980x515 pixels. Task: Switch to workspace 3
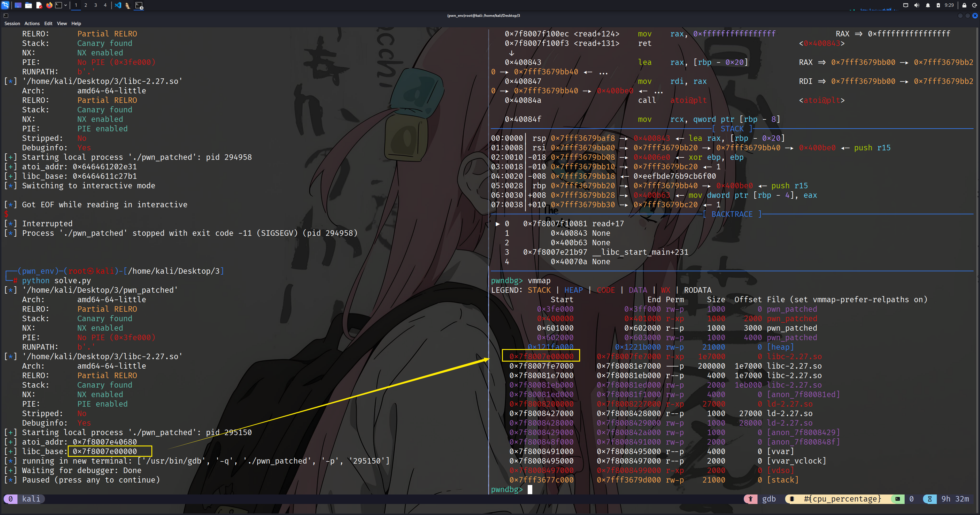click(96, 5)
